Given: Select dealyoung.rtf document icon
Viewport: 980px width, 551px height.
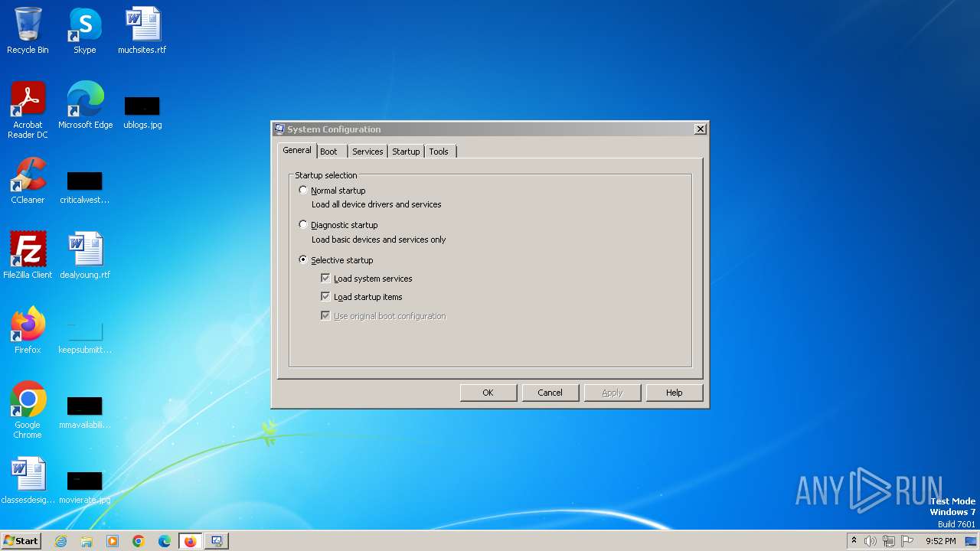Looking at the screenshot, I should point(85,255).
